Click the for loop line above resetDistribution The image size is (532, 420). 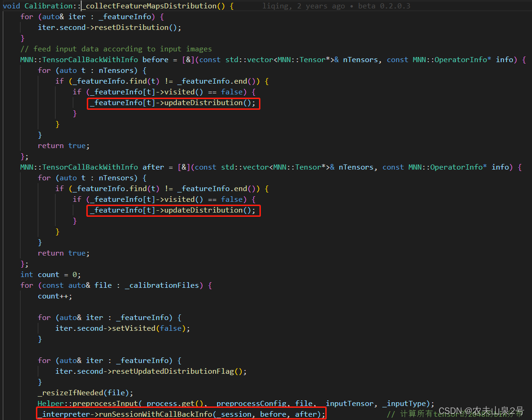tap(92, 17)
